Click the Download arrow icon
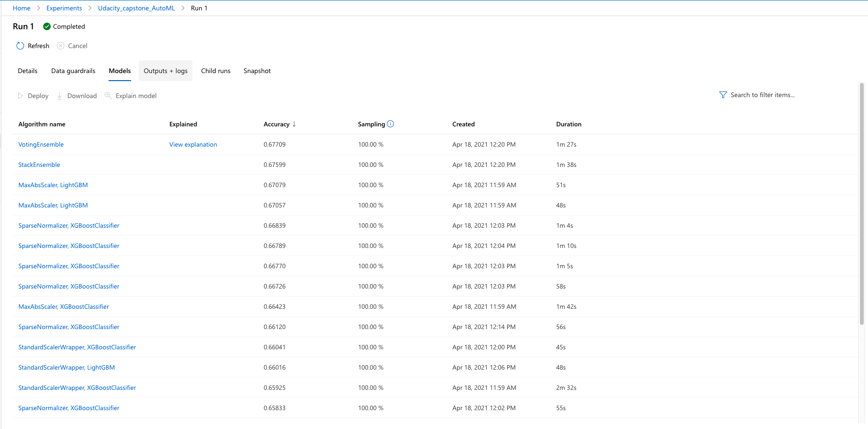Screen dimensions: 868x429 (x=60, y=96)
